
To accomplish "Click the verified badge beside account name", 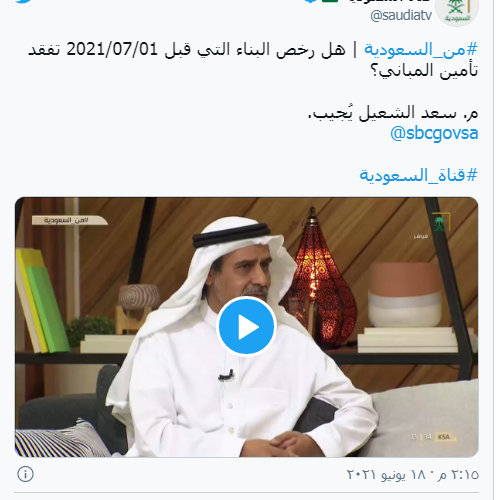I will [x=311, y=1].
